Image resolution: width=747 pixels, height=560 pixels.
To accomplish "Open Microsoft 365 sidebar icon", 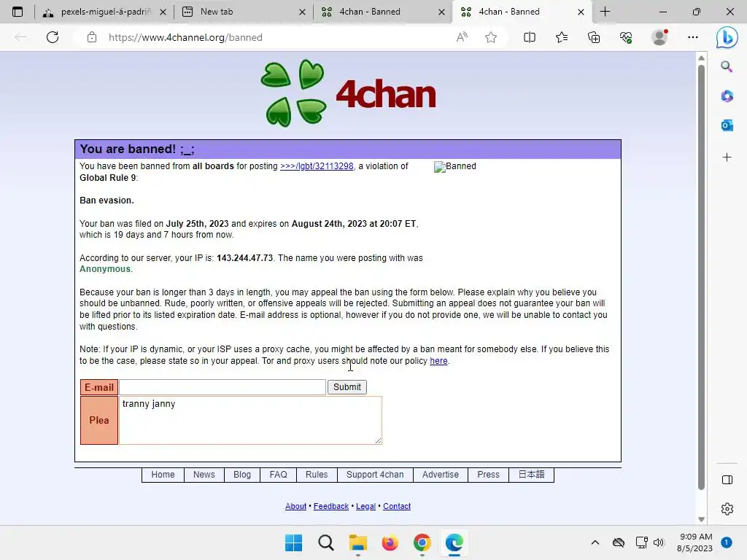I will point(727,96).
